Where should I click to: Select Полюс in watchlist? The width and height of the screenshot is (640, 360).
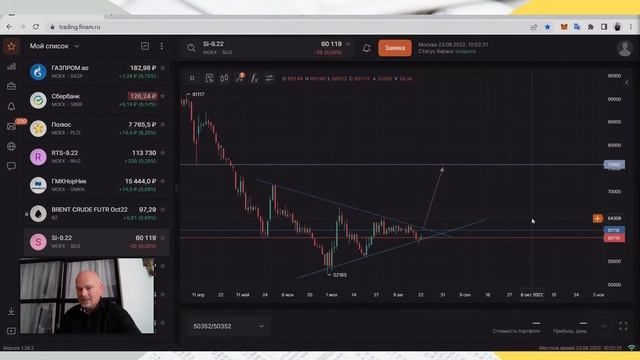point(96,128)
